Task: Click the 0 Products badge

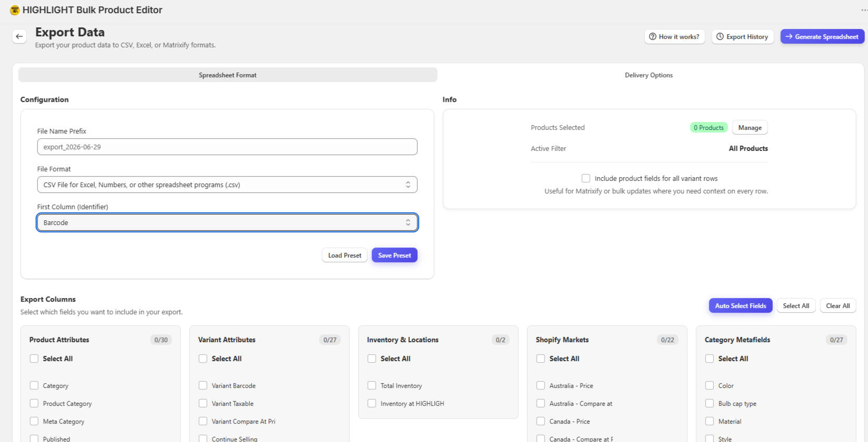Action: coord(708,128)
